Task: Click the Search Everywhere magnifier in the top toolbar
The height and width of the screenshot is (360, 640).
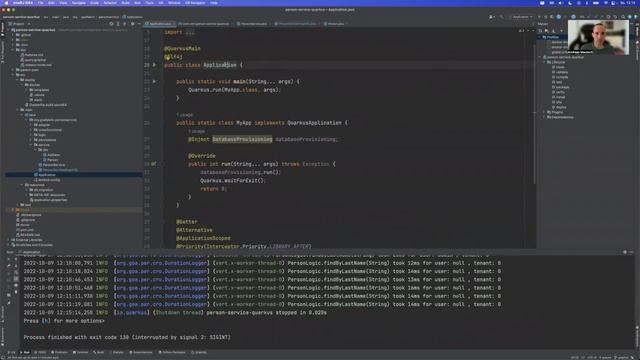Action: pos(623,17)
